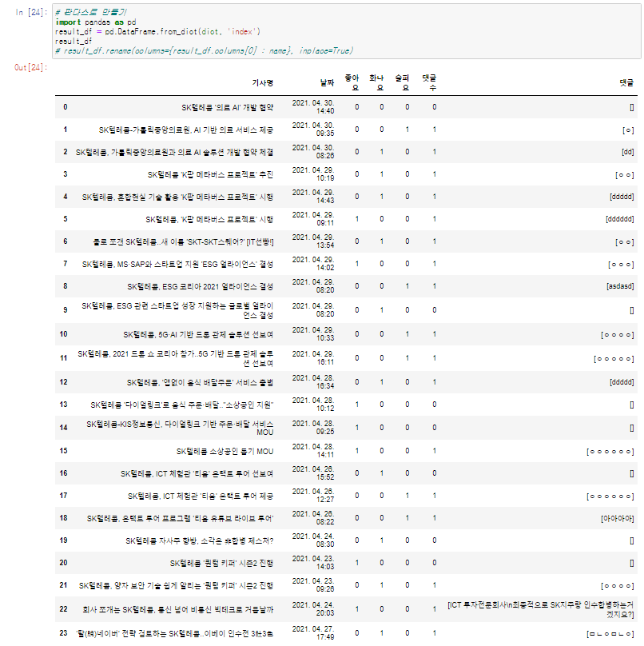
Task: Click the comment cell '[아아아아]'
Action: [618, 518]
